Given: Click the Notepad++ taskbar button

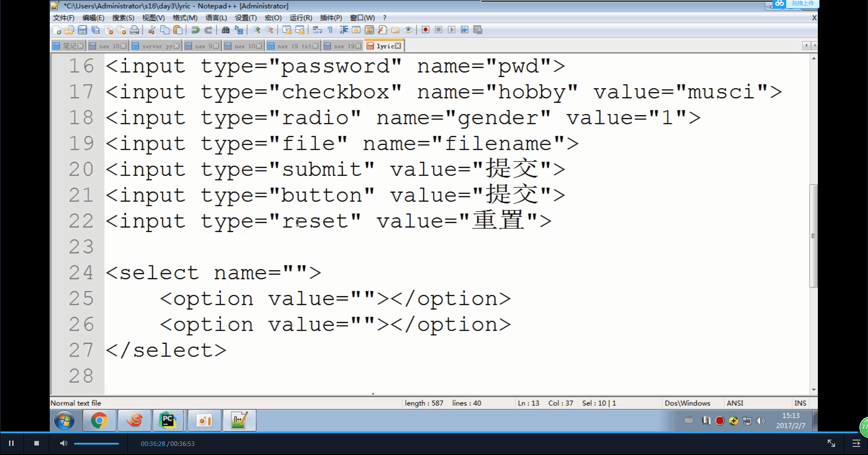Looking at the screenshot, I should point(239,421).
